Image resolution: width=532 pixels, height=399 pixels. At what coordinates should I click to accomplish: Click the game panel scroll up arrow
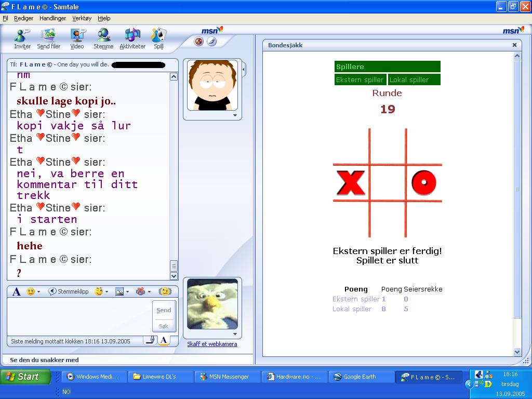point(517,56)
